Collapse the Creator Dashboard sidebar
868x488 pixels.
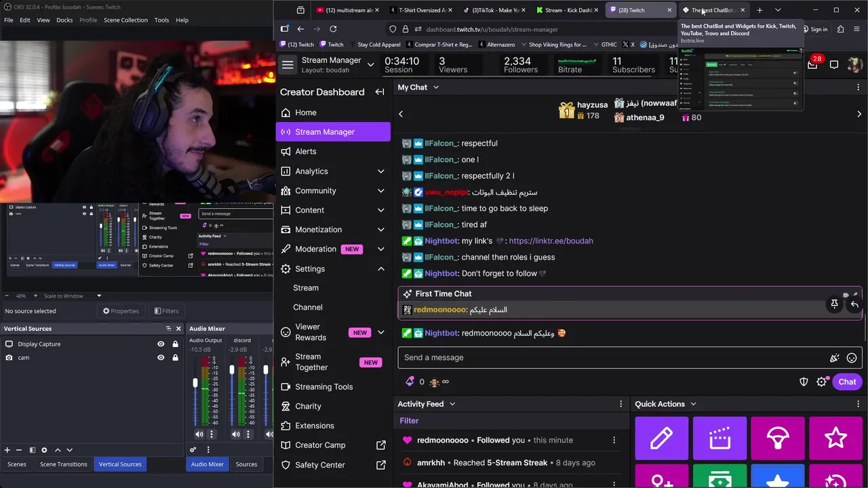coord(380,92)
